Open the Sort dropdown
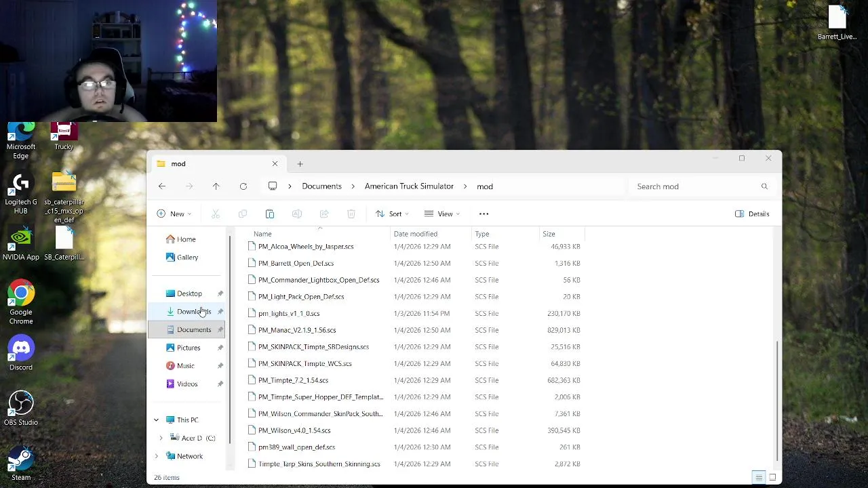This screenshot has width=868, height=488. 392,214
